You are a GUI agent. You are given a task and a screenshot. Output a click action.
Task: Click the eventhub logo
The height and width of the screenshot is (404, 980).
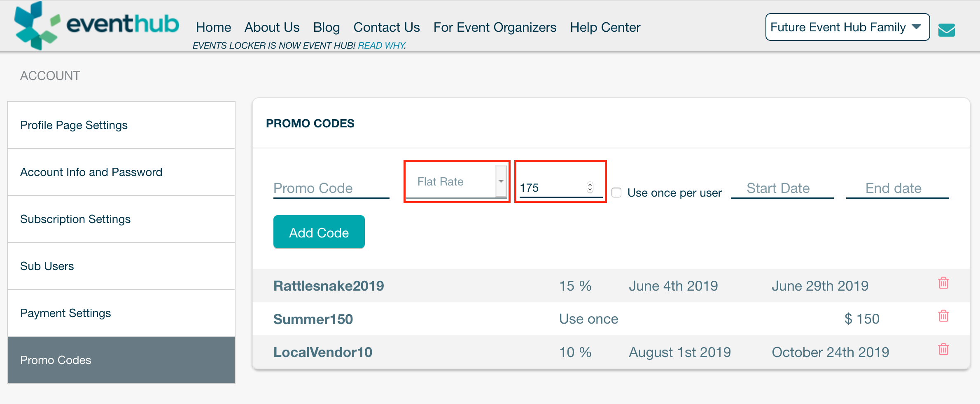pos(97,26)
